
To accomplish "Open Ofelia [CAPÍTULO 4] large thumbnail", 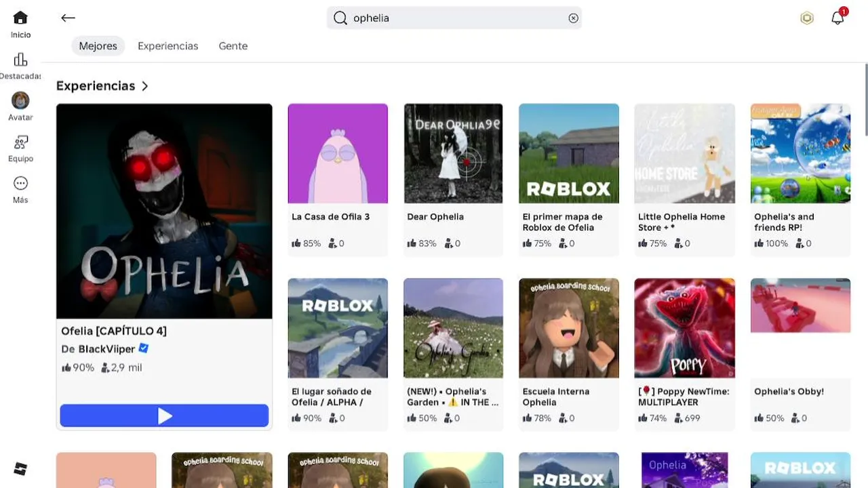I will click(164, 211).
